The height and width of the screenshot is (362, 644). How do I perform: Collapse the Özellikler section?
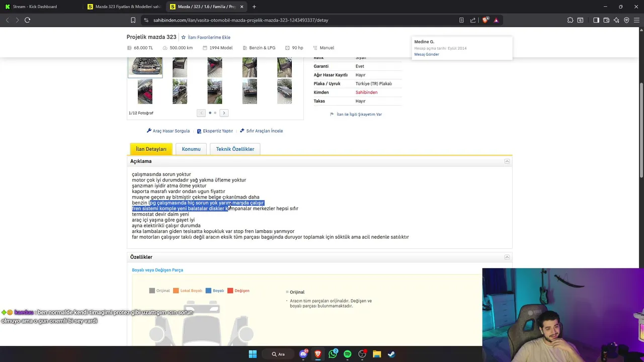pyautogui.click(x=507, y=257)
